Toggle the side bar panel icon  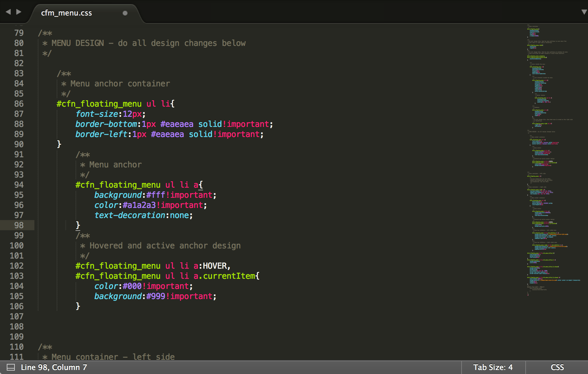click(x=11, y=367)
